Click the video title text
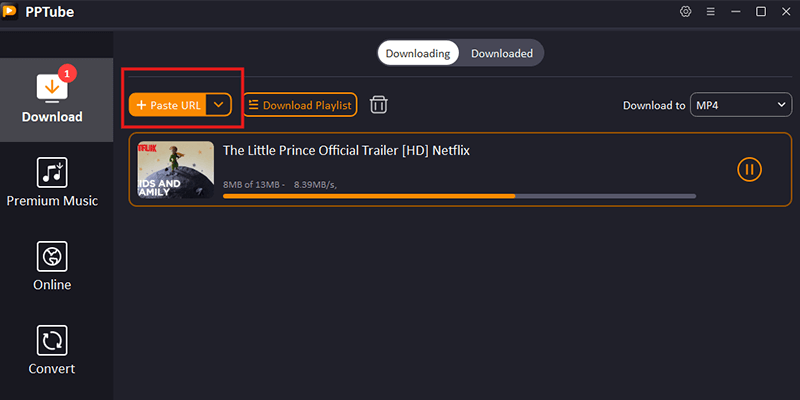The width and height of the screenshot is (800, 400). [x=346, y=151]
